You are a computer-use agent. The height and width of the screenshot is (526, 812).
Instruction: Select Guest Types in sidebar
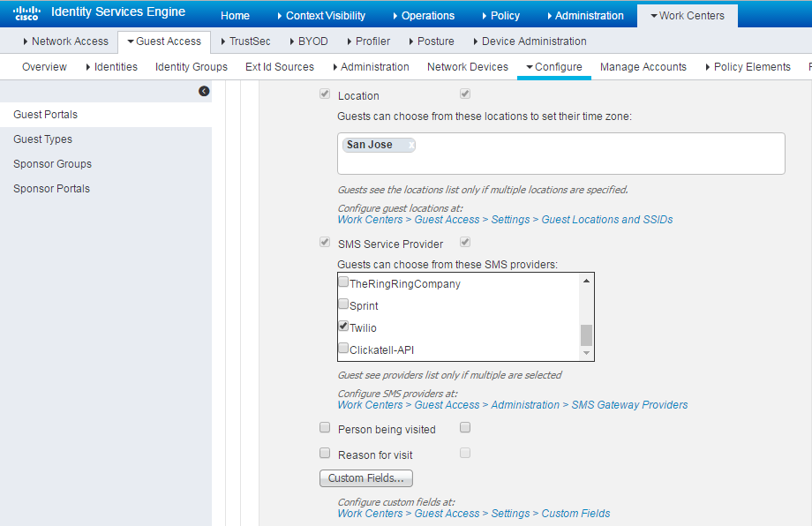[x=106, y=139]
